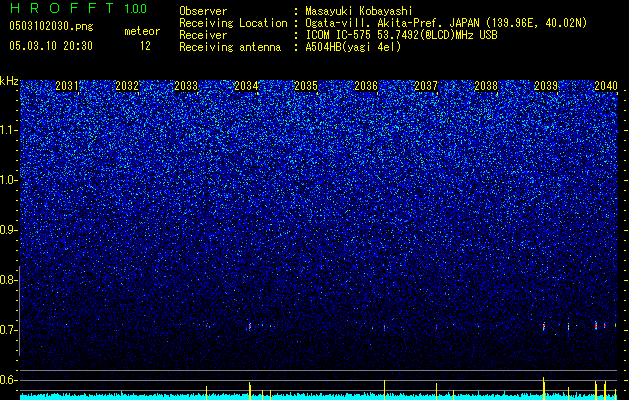Click the 2033 time marker
The height and width of the screenshot is (400, 629).
pyautogui.click(x=187, y=86)
